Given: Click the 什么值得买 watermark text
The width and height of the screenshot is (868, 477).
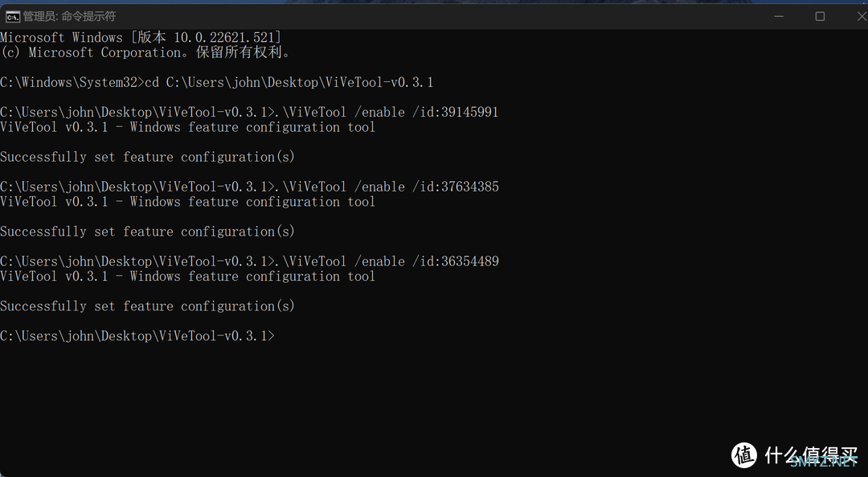Looking at the screenshot, I should [811, 455].
